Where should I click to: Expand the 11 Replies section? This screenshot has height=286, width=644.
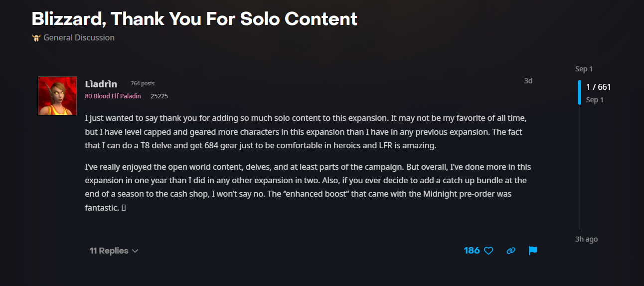pos(114,251)
